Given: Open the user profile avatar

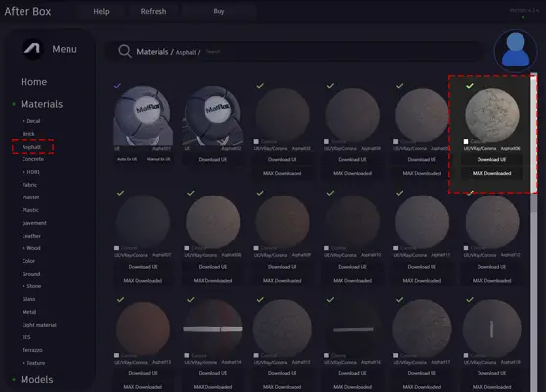Looking at the screenshot, I should point(516,51).
